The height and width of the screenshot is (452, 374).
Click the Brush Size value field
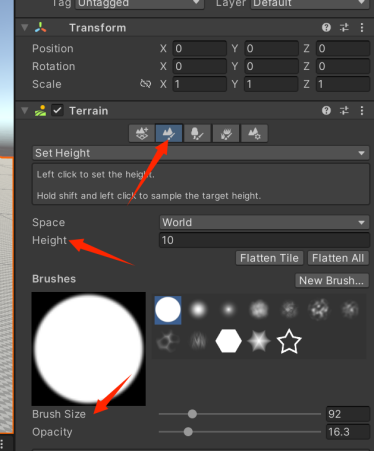point(348,414)
